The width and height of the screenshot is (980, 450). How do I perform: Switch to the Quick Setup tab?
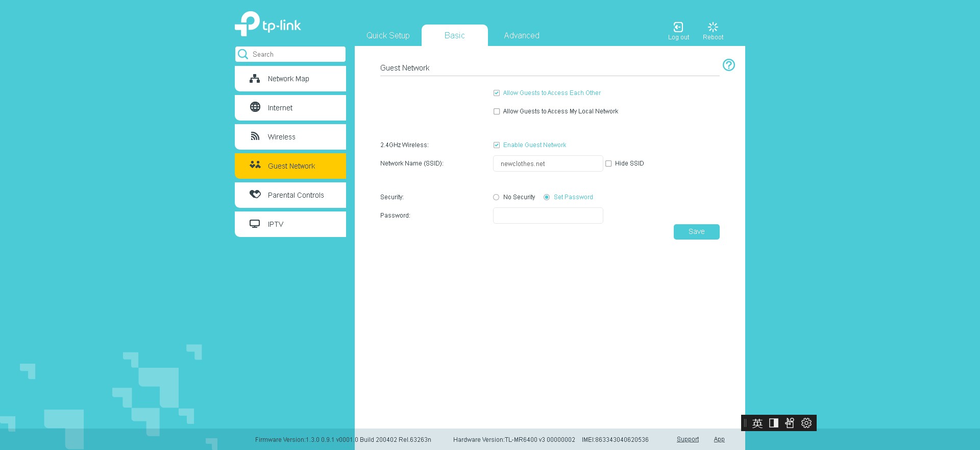(388, 35)
